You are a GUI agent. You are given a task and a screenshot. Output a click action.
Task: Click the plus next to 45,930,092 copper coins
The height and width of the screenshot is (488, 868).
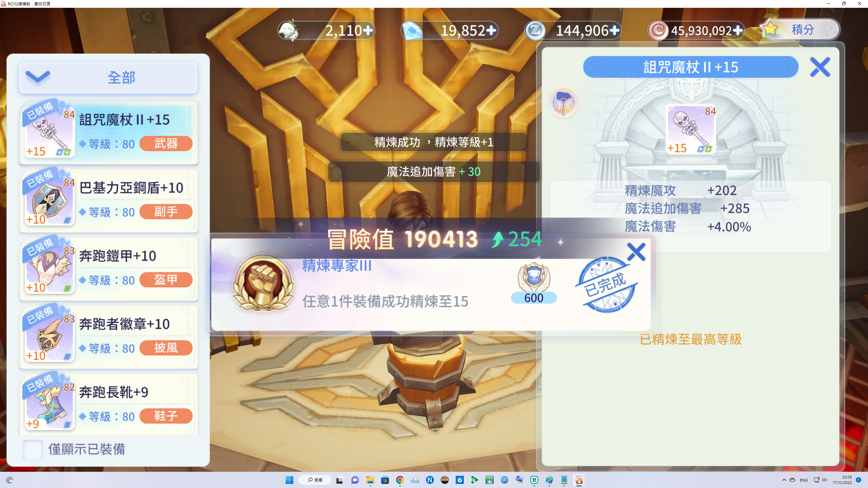pos(737,30)
